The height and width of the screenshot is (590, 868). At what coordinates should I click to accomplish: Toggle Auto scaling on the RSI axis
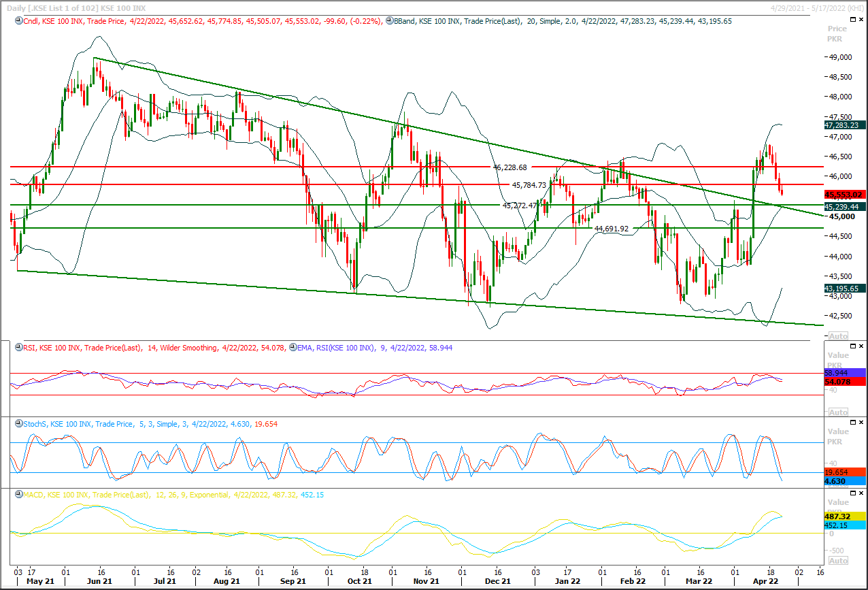click(x=838, y=412)
